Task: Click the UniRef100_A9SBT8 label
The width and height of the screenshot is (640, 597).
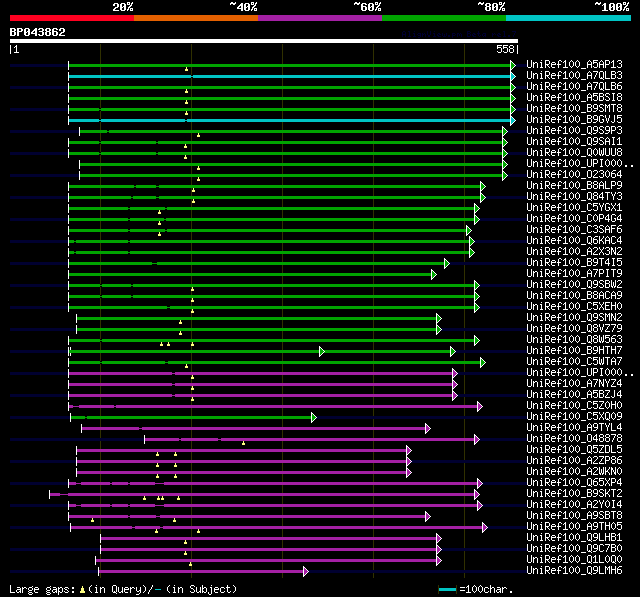Action: tap(574, 516)
